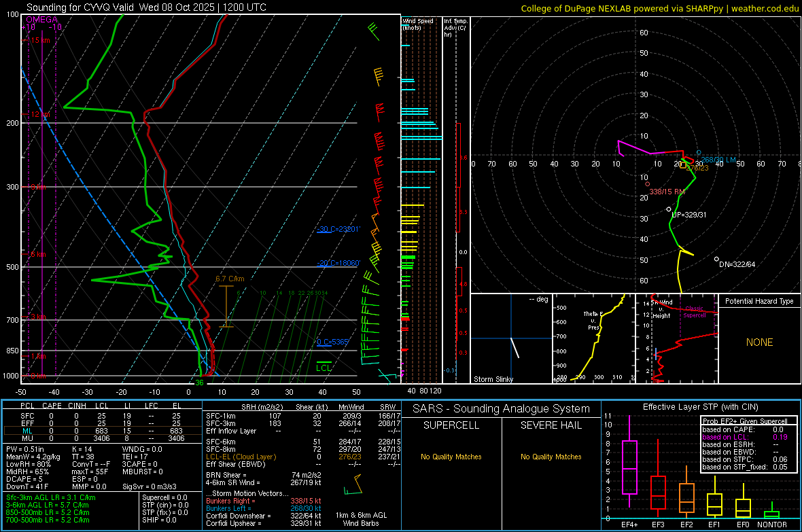Click the 'Prob EF2+ Given Supercell' legend header
Screen dimensions: 802x532
pos(745,421)
